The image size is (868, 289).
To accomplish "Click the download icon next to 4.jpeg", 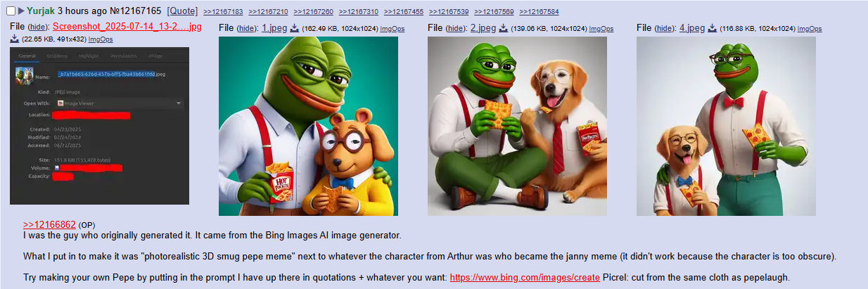I will click(x=713, y=28).
